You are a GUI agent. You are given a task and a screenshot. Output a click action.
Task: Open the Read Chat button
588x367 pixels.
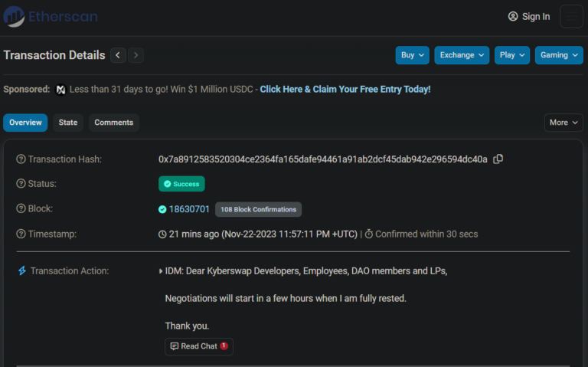[x=199, y=346]
